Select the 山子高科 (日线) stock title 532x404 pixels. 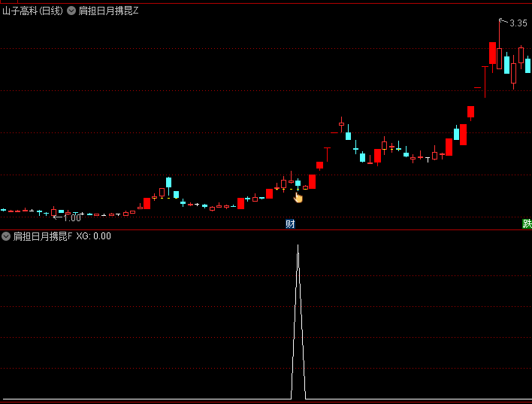click(x=32, y=11)
